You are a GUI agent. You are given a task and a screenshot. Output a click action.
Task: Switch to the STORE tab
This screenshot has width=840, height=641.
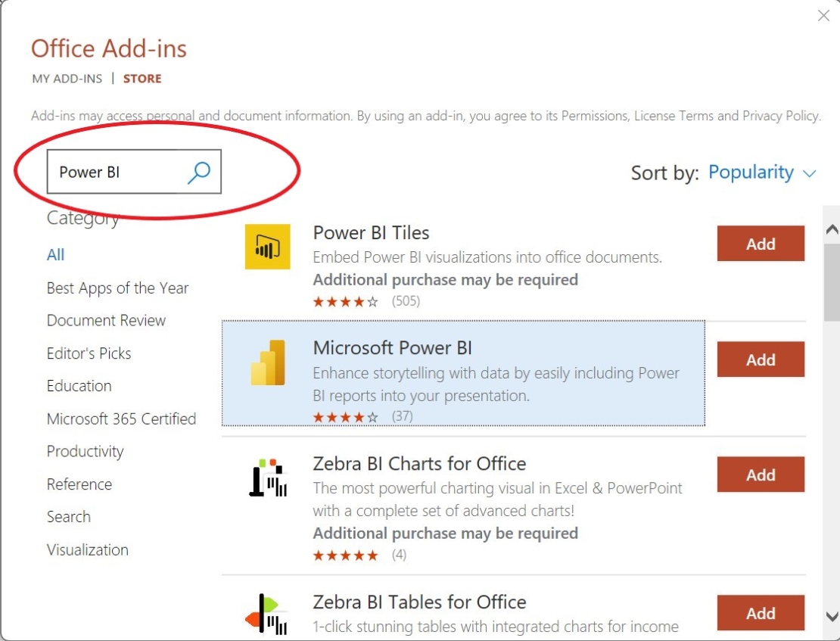click(x=142, y=78)
